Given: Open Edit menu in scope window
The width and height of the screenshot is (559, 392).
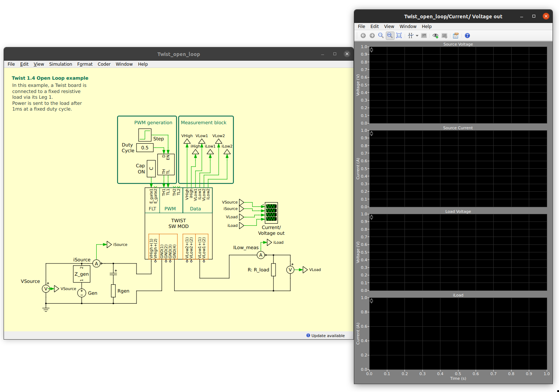Looking at the screenshot, I should click(x=375, y=27).
